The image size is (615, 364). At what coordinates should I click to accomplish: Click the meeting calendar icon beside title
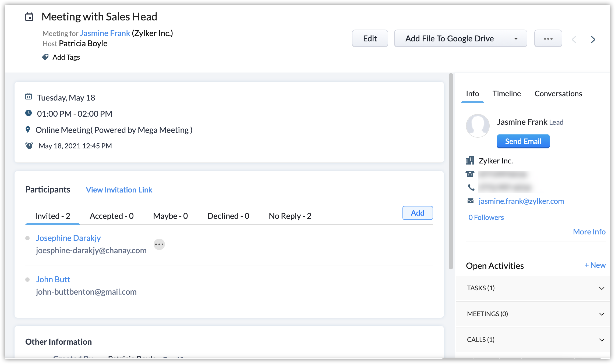pyautogui.click(x=29, y=17)
